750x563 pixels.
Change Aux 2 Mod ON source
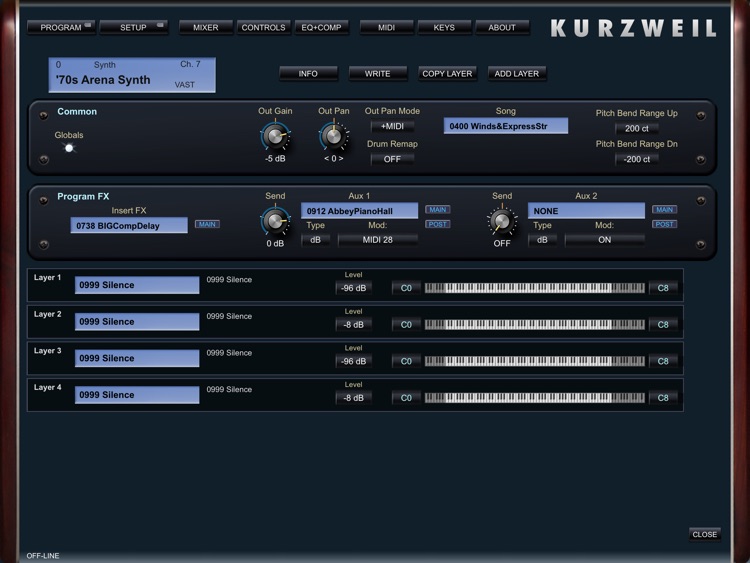(x=605, y=240)
